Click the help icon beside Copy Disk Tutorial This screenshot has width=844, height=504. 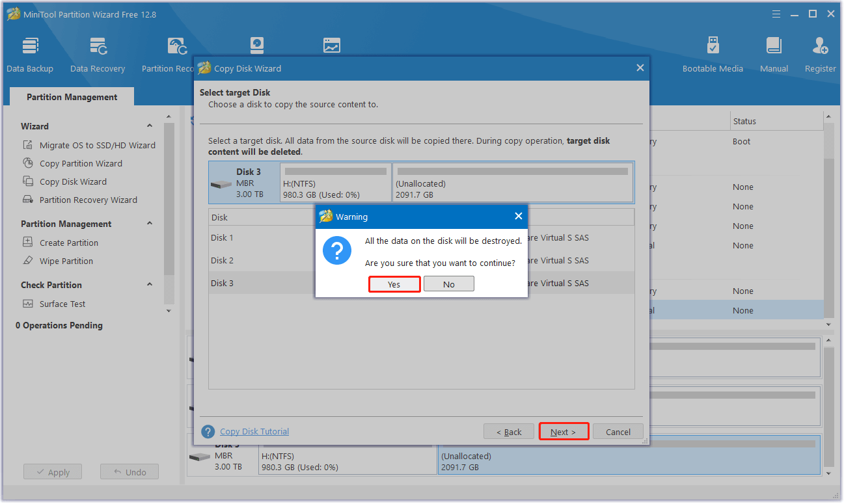point(208,432)
